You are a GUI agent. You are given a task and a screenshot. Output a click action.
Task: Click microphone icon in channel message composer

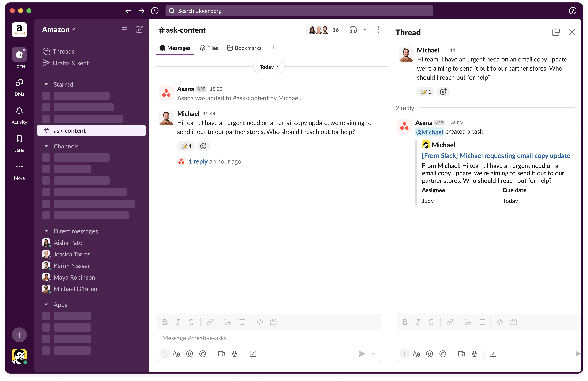click(234, 354)
